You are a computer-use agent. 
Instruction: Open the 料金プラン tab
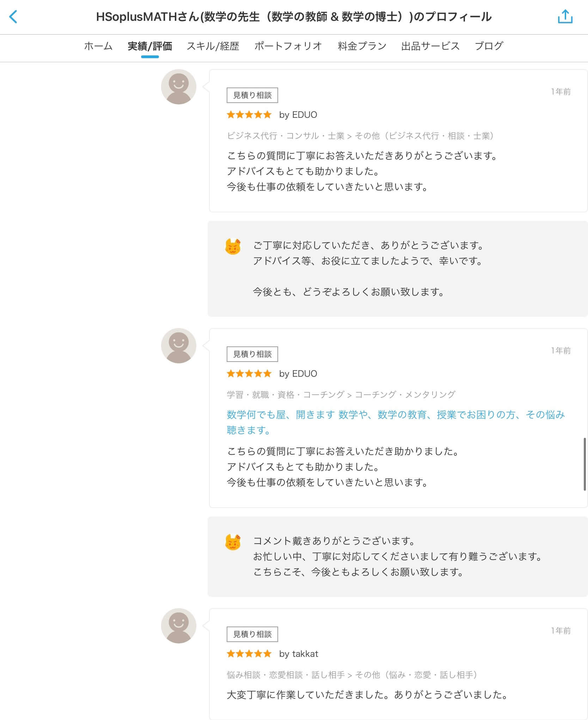coord(362,46)
